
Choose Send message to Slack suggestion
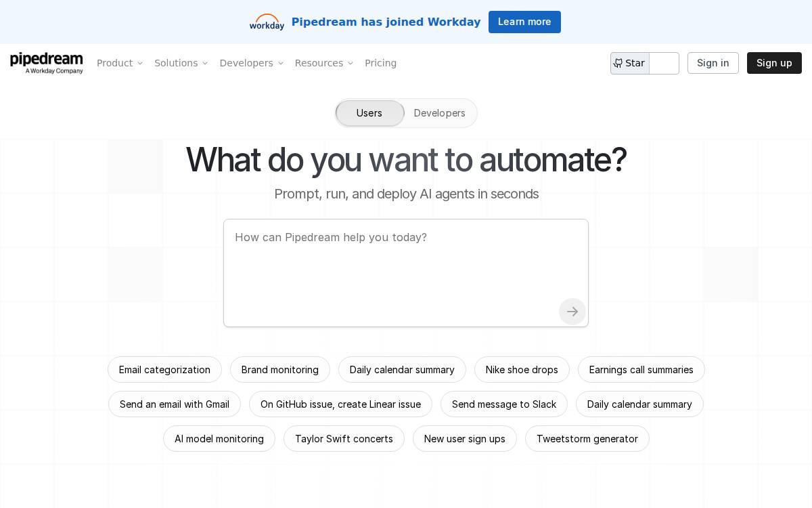pyautogui.click(x=504, y=404)
